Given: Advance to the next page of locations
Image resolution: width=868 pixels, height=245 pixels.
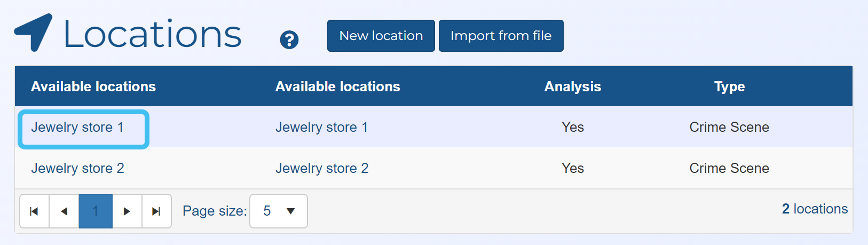Looking at the screenshot, I should [127, 211].
